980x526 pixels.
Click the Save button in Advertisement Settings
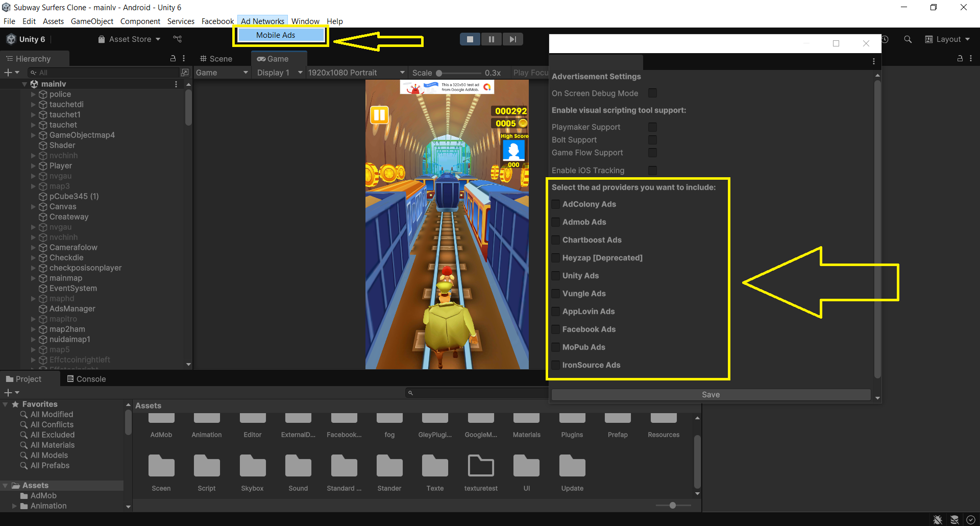pos(710,394)
